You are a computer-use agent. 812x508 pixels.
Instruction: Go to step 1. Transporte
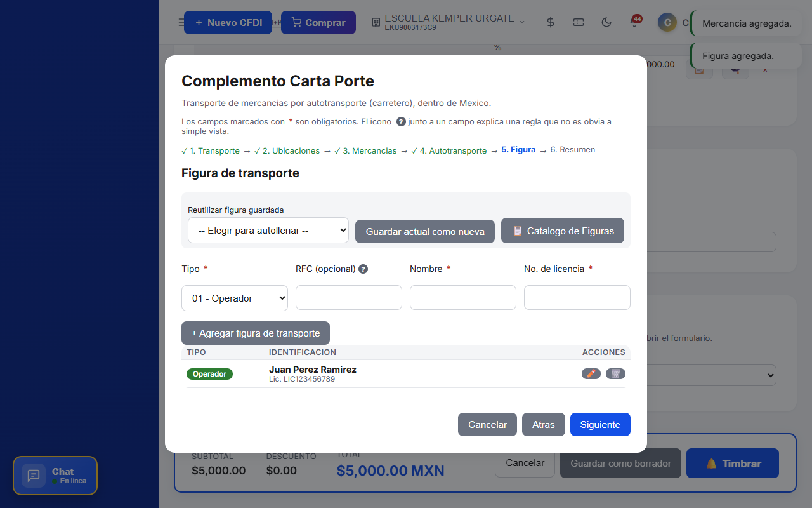click(211, 151)
